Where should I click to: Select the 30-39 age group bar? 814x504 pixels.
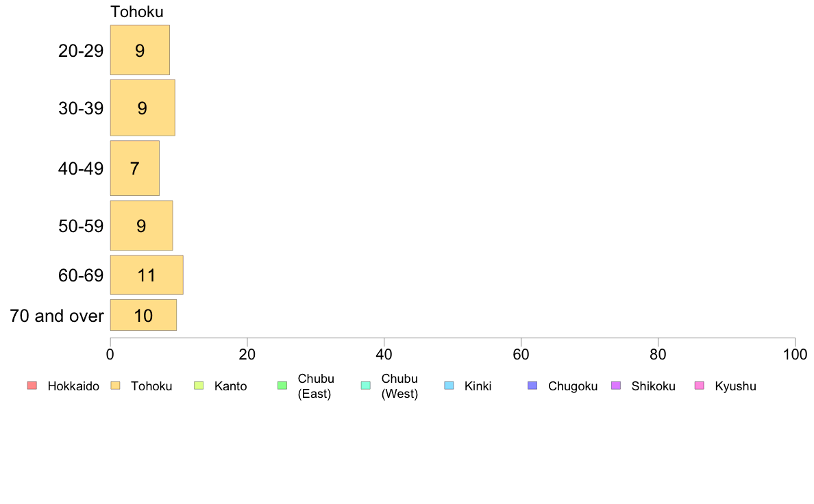click(143, 108)
